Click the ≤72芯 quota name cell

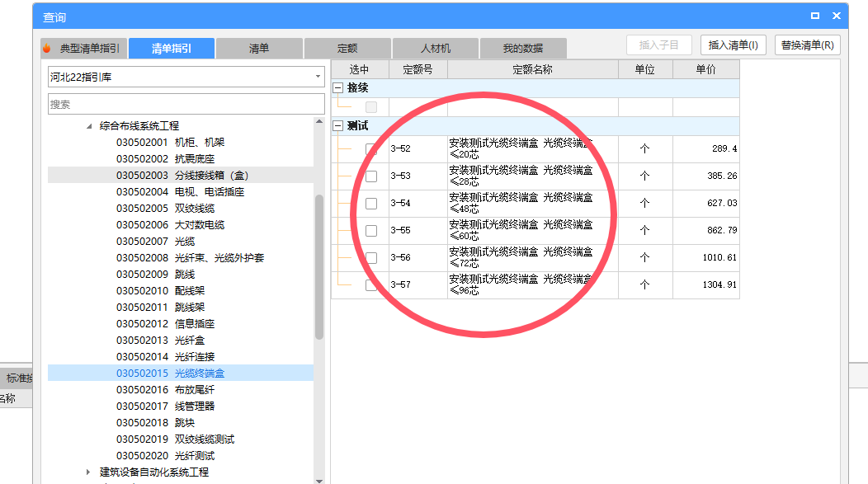click(532, 257)
